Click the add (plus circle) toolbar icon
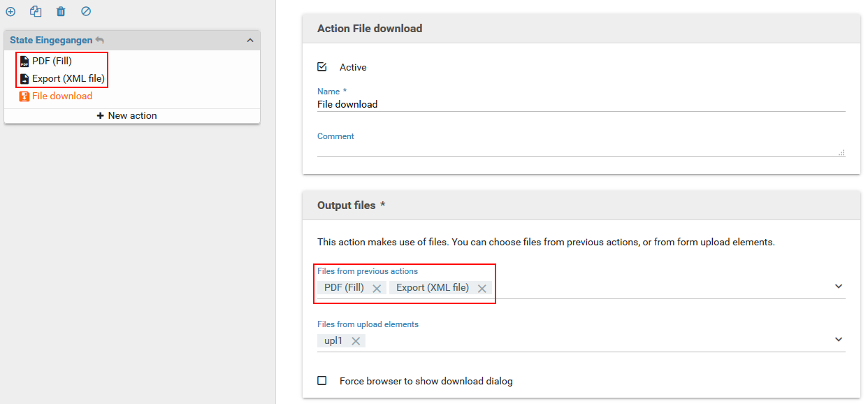This screenshot has height=404, width=868. click(10, 12)
